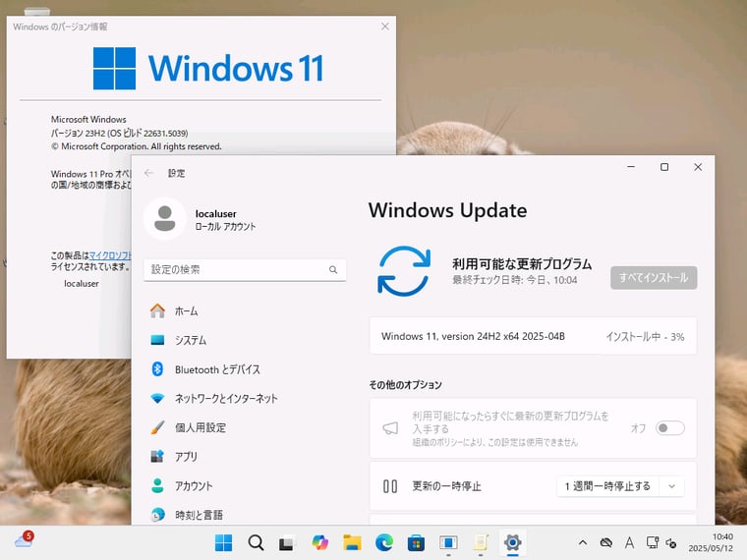This screenshot has height=560, width=747.
Task: Click the muted volume tray icon
Action: point(671,543)
